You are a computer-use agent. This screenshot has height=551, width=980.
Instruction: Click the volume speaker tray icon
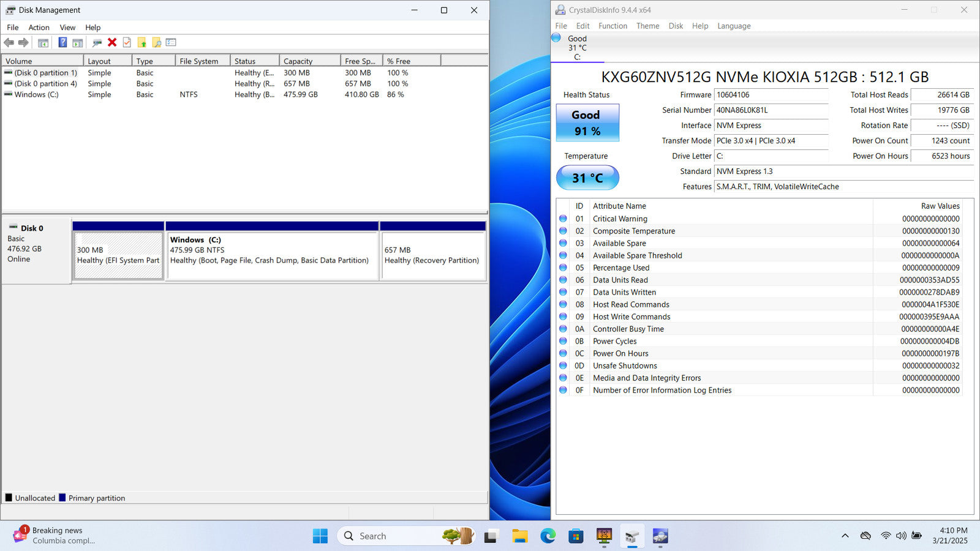[901, 536]
